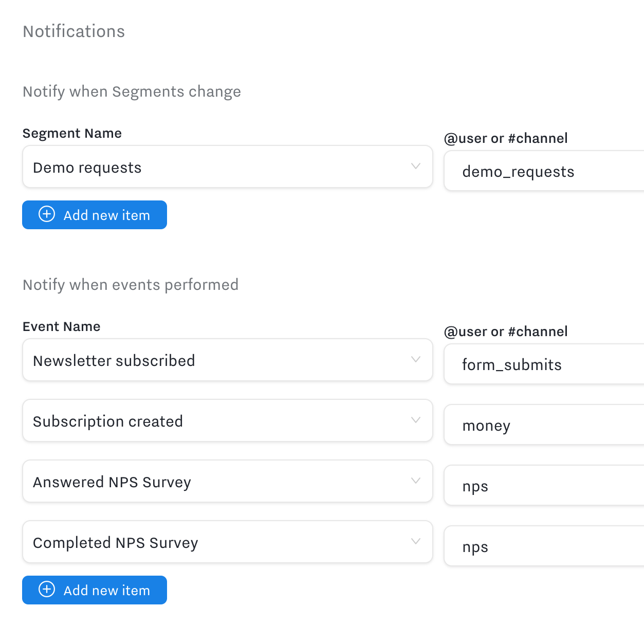Click plus icon in Segments Add new item
Viewport: 644px width, 644px height.
47,214
